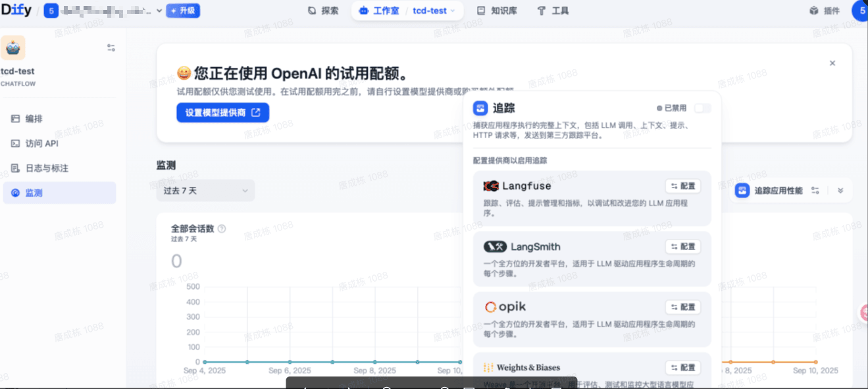Expand the tcd-test app dropdown in header

[x=434, y=11]
